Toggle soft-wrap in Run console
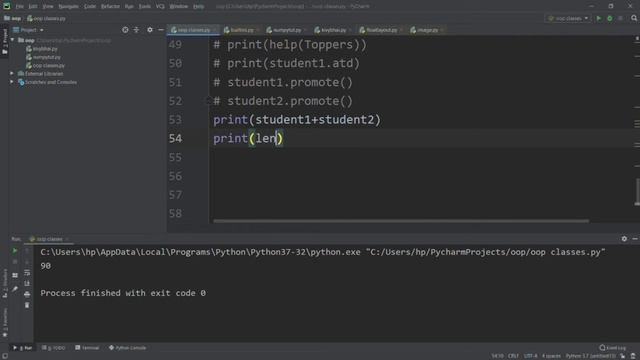Screen dimensions: 640x360 pos(27,272)
